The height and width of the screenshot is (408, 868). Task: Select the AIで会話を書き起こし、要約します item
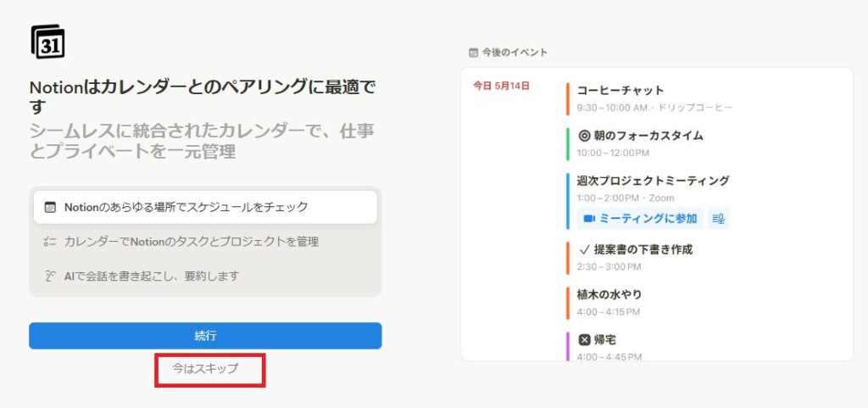pos(205,276)
